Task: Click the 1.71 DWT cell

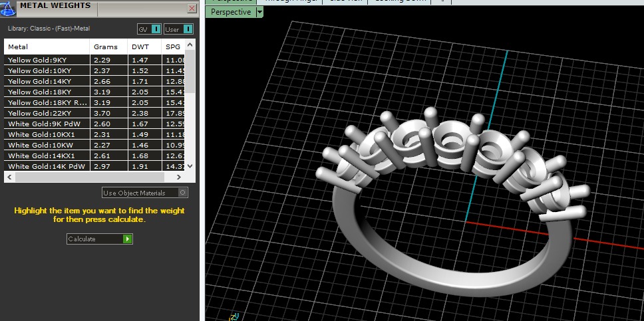Action: 144,81
